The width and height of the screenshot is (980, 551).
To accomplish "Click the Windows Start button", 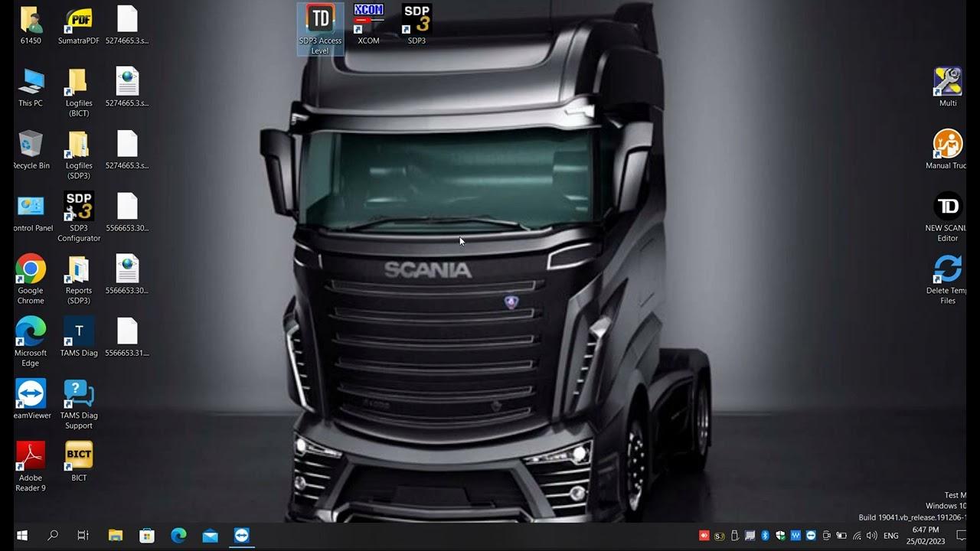I will point(21,536).
